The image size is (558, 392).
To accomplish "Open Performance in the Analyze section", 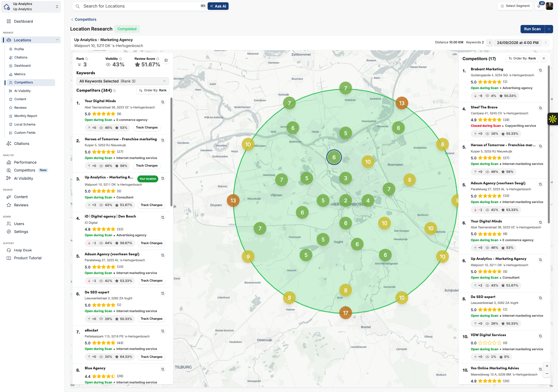I will (25, 163).
